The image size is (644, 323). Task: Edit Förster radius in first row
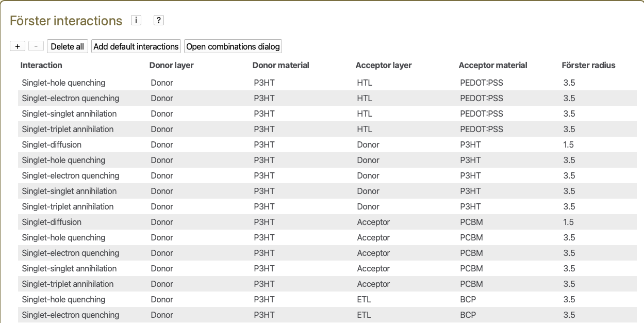click(569, 83)
